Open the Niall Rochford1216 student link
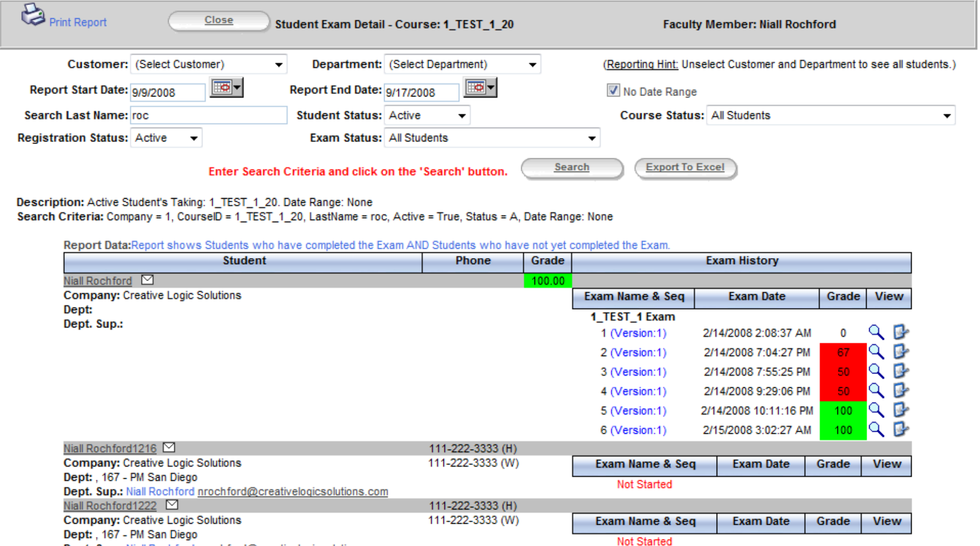This screenshot has height=546, width=980. [110, 449]
